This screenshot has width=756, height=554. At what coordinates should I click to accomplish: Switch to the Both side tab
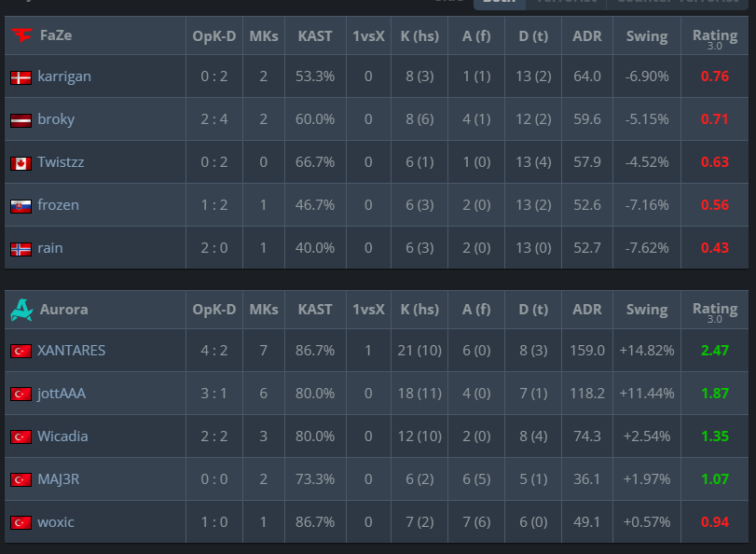[500, 3]
